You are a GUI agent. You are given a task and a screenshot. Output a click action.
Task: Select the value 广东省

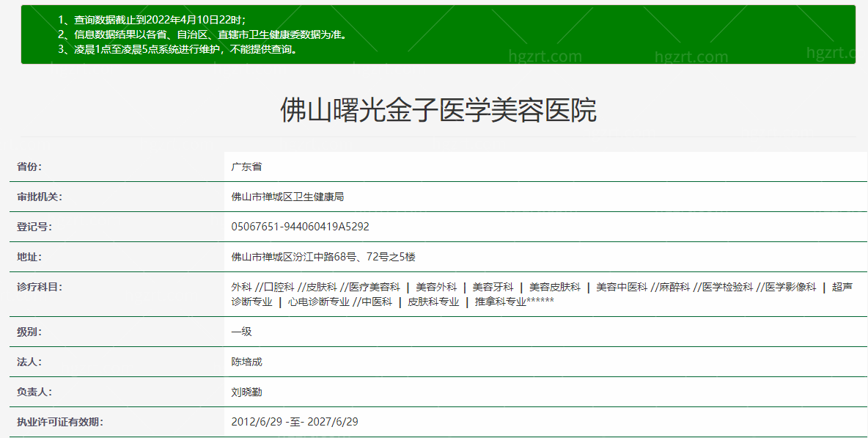pos(246,167)
